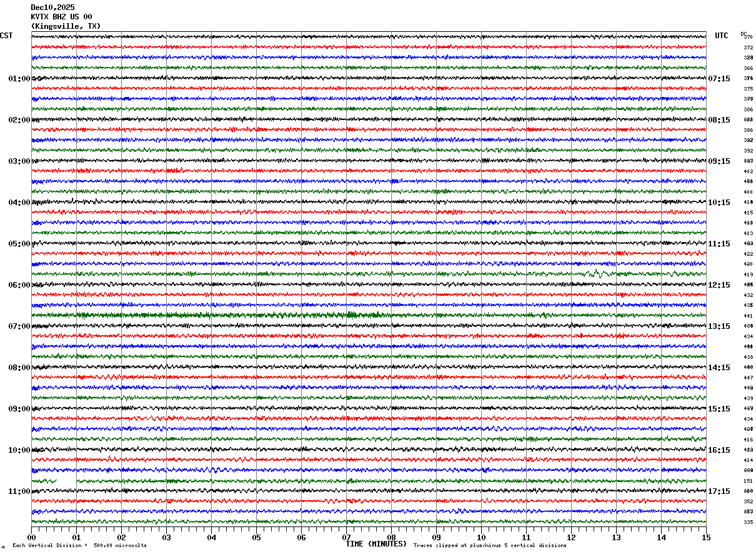Select the date text "Dec10,2025"
The width and height of the screenshot is (756, 554).
[52, 8]
